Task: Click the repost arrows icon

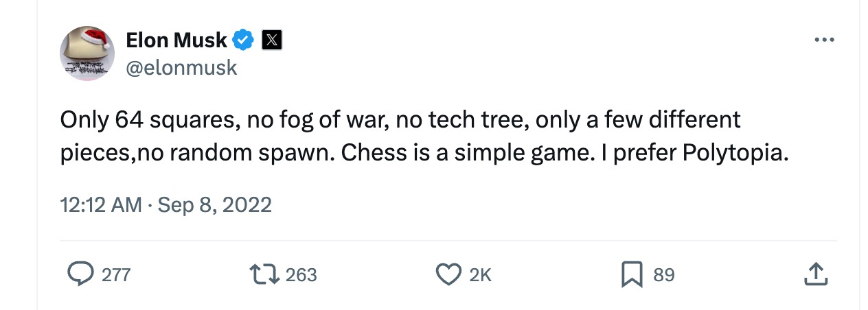Action: point(264,275)
